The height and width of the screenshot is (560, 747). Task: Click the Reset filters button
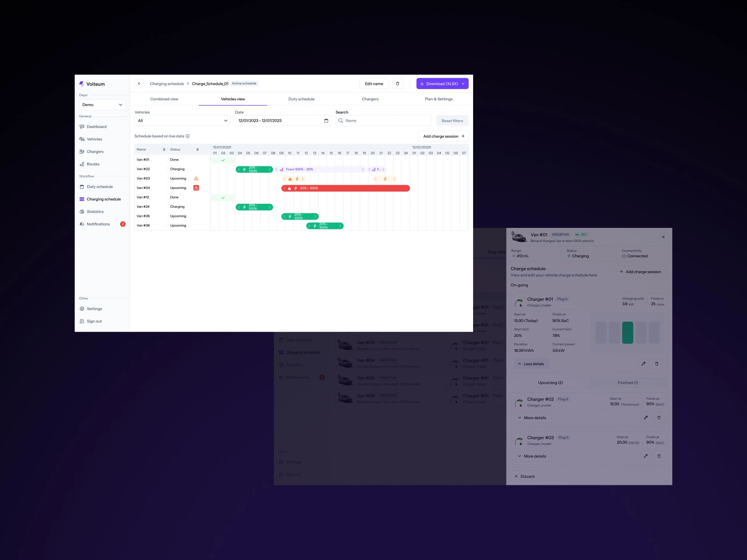[452, 121]
